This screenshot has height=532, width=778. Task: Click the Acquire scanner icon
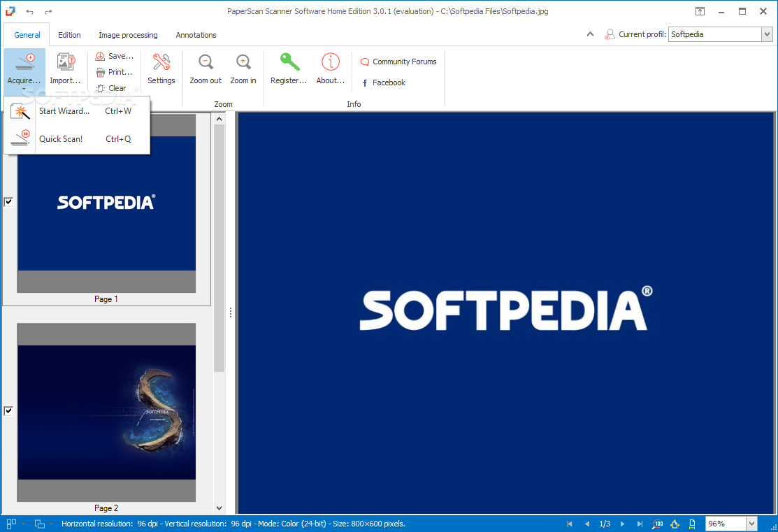[24, 62]
